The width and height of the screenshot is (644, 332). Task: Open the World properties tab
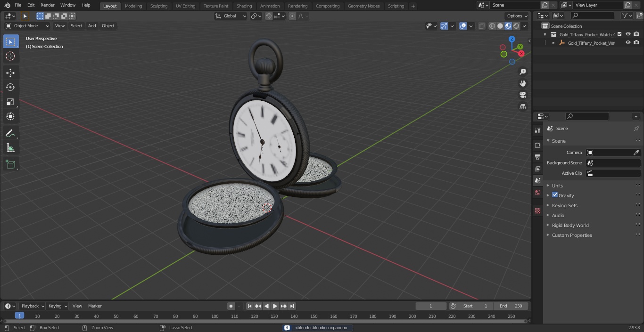tap(537, 192)
